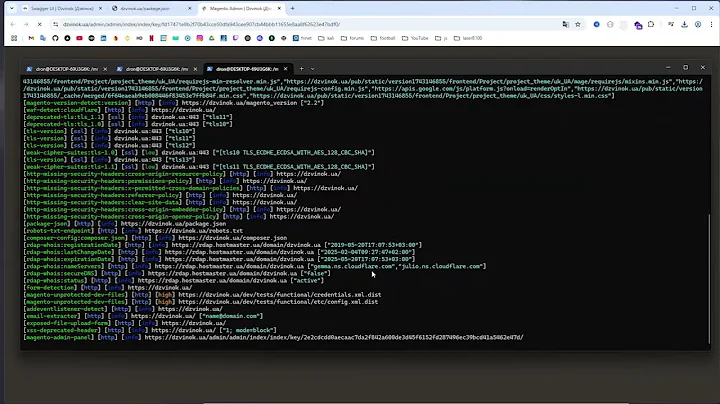This screenshot has height=404, width=720.
Task: Open the Gmail bookmark
Action: click(x=31, y=38)
